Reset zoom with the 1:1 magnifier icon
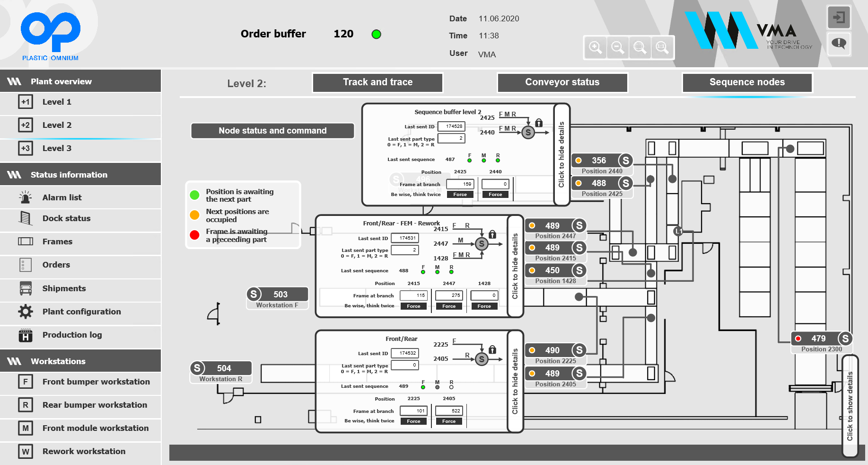Viewport: 868px width, 465px height. click(x=662, y=47)
